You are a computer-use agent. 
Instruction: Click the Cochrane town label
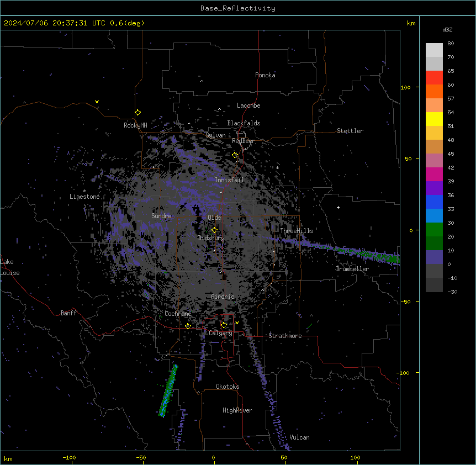point(178,314)
